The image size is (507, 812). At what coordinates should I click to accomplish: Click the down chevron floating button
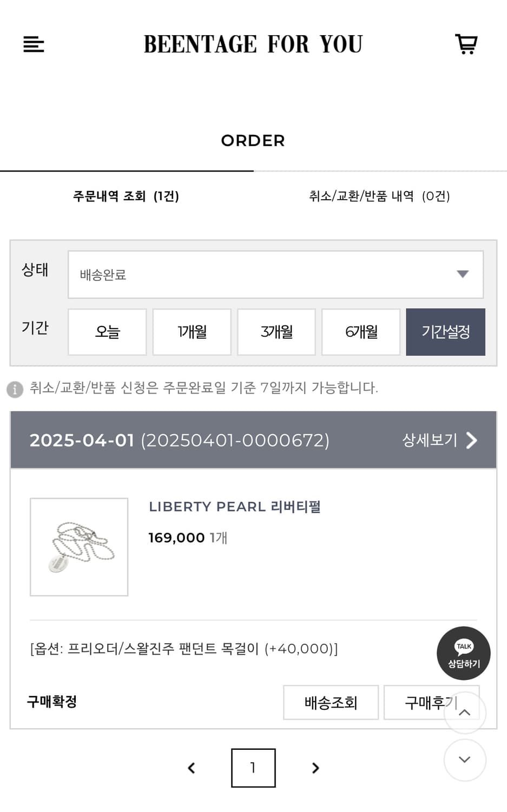coord(464,760)
